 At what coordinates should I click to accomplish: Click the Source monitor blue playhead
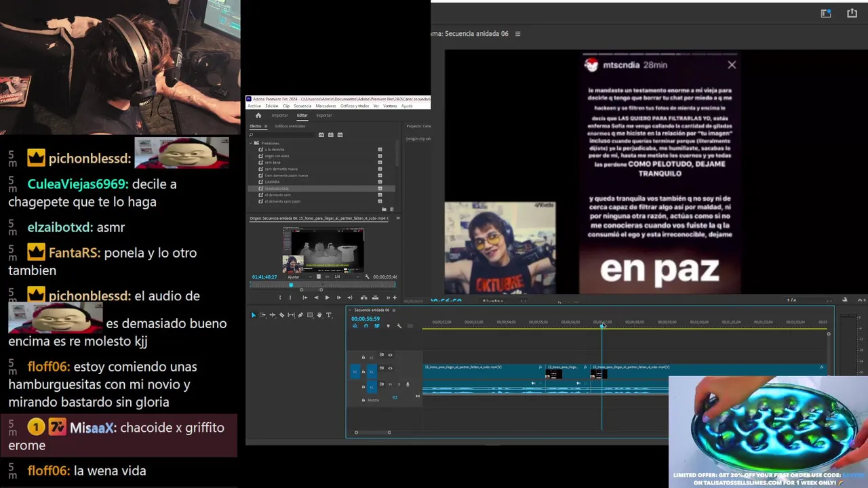pyautogui.click(x=291, y=285)
